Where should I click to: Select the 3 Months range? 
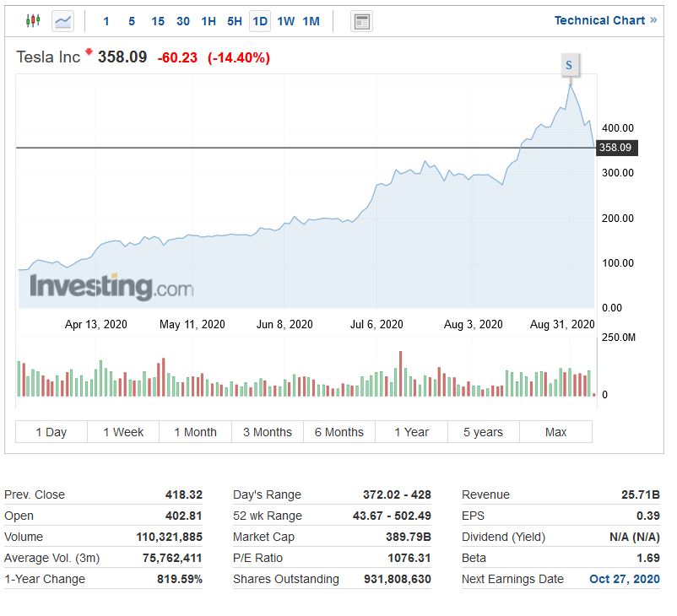tap(268, 432)
